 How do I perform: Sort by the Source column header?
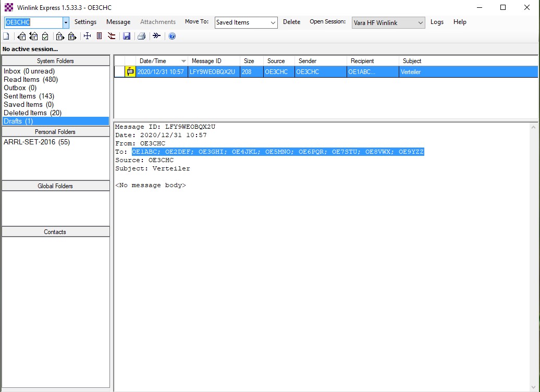coord(279,61)
